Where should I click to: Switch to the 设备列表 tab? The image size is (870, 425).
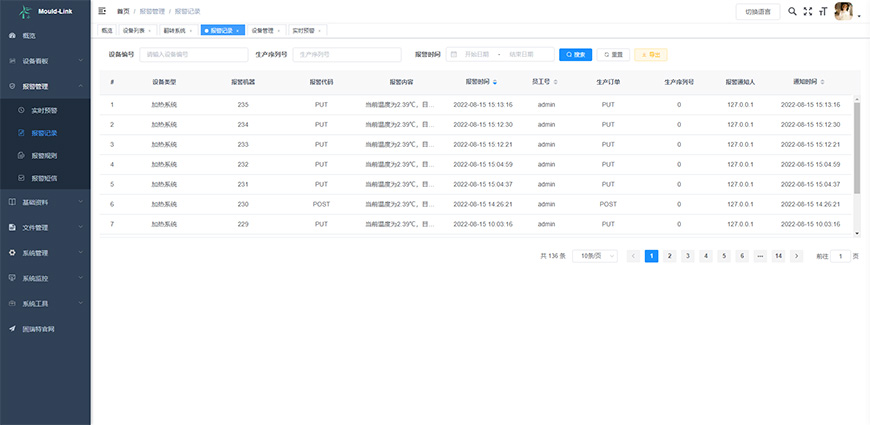(136, 31)
